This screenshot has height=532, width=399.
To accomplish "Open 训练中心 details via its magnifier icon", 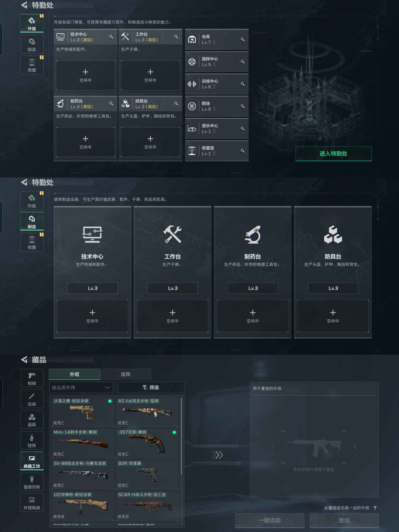I will click(243, 84).
